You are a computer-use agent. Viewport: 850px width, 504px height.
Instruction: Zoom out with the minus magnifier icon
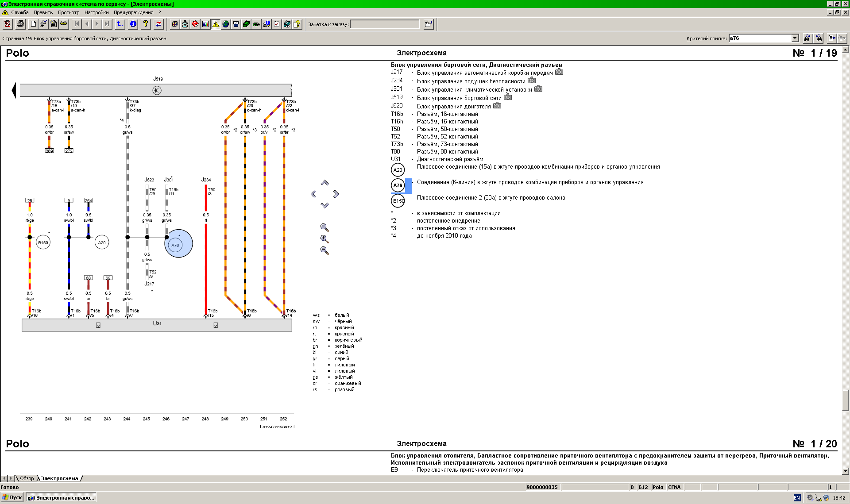pos(325,250)
